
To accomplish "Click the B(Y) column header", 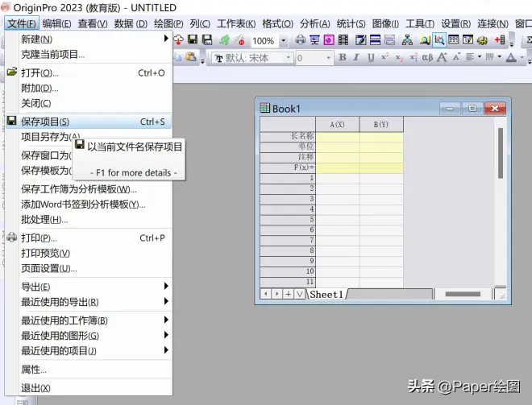I will click(381, 124).
